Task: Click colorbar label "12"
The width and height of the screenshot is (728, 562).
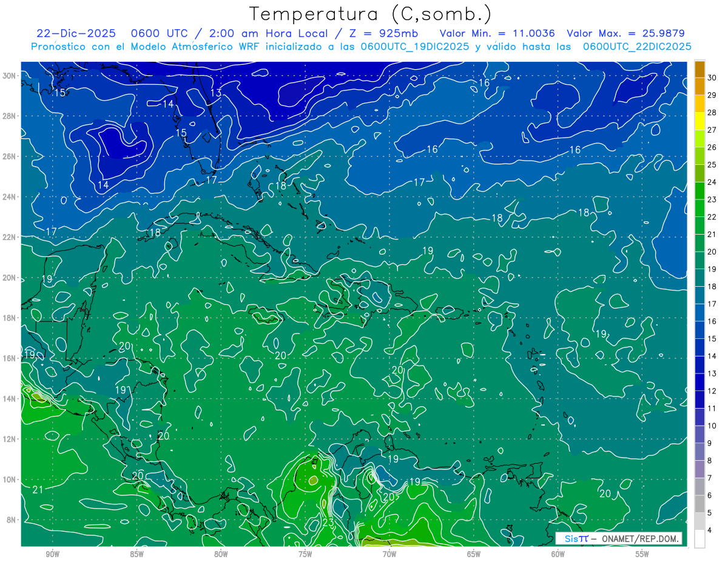Action: 712,391
